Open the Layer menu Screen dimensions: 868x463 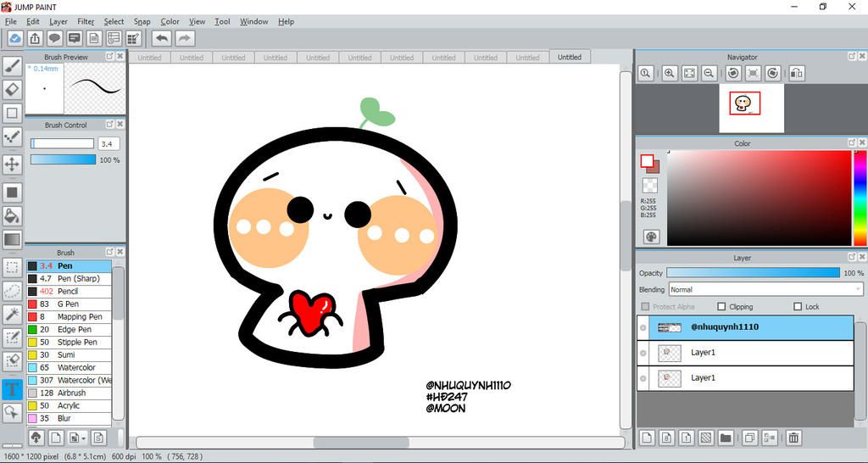[58, 21]
